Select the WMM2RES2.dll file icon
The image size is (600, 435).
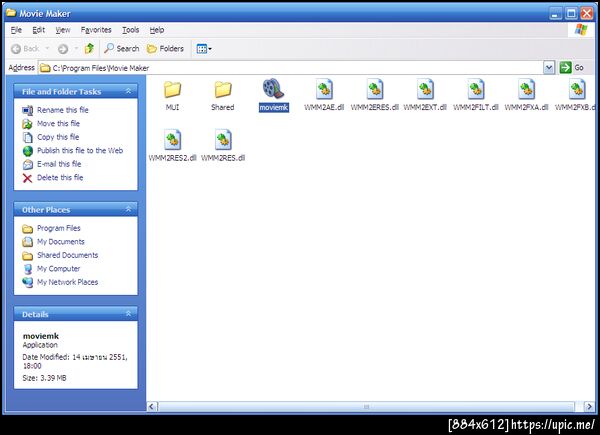(x=173, y=140)
